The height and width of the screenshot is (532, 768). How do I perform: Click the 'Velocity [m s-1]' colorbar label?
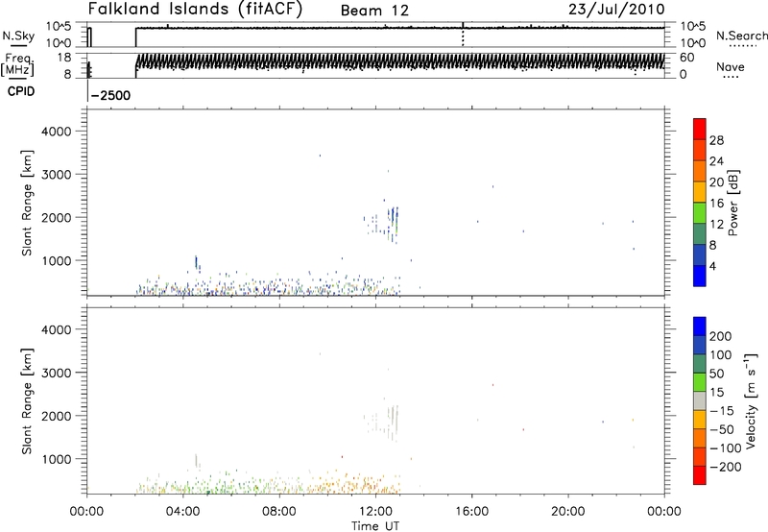coord(751,400)
